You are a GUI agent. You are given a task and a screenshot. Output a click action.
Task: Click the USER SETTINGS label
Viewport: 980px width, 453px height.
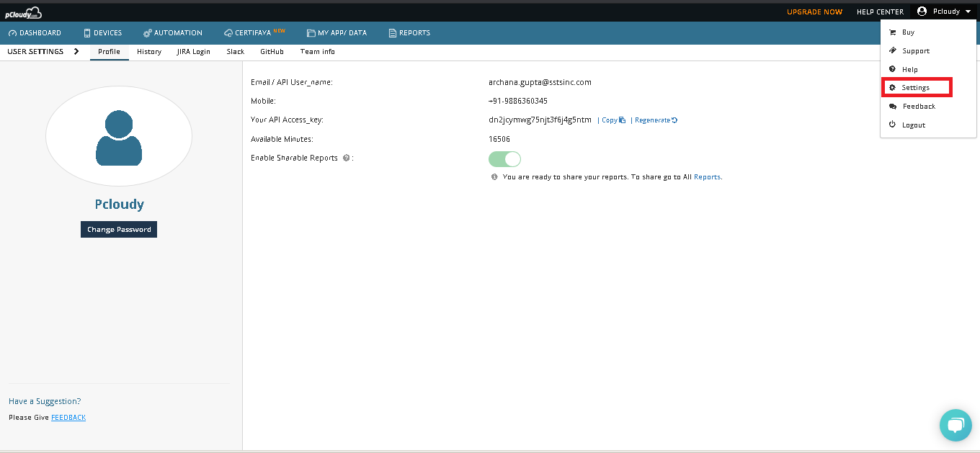point(35,52)
